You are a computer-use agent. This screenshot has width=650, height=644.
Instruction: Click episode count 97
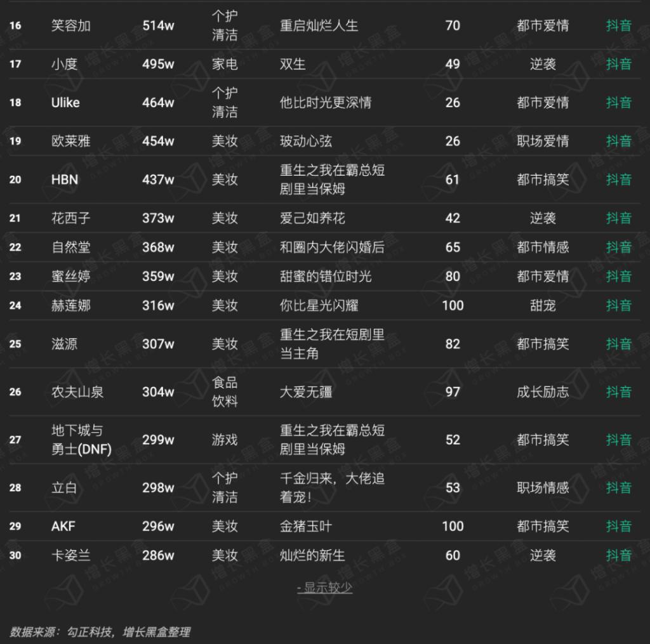[453, 391]
